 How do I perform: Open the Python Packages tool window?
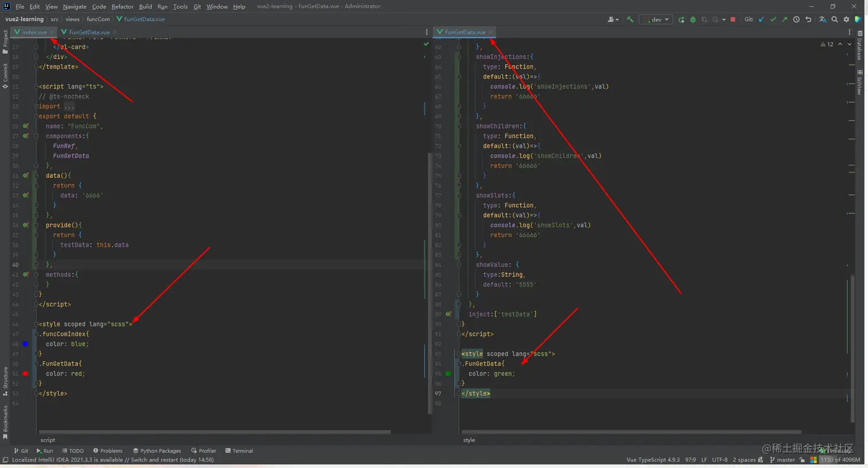click(157, 451)
